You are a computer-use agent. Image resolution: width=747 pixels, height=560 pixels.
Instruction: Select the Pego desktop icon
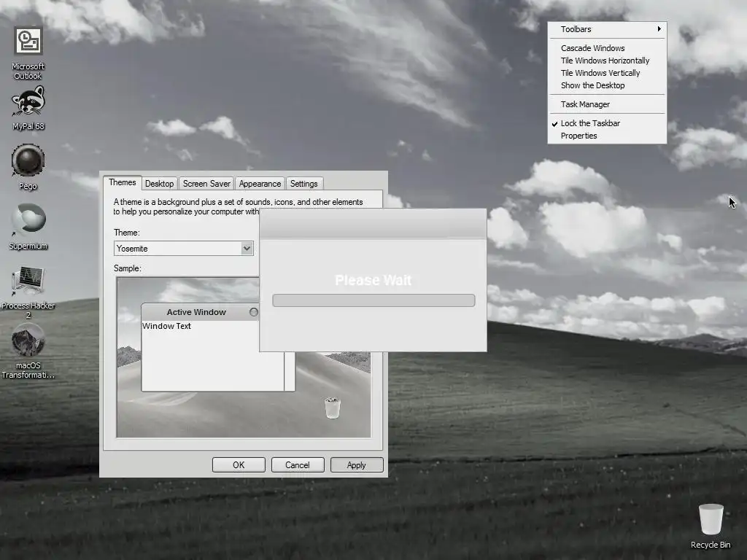click(28, 167)
